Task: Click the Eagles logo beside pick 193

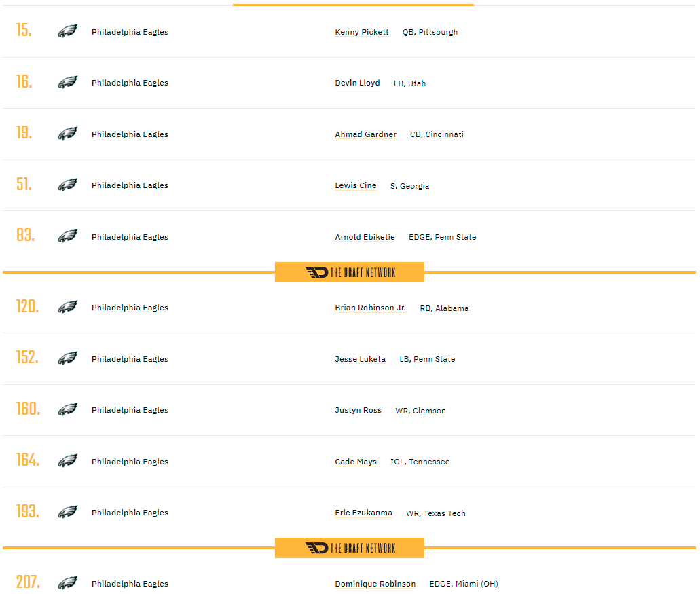Action: (x=67, y=512)
